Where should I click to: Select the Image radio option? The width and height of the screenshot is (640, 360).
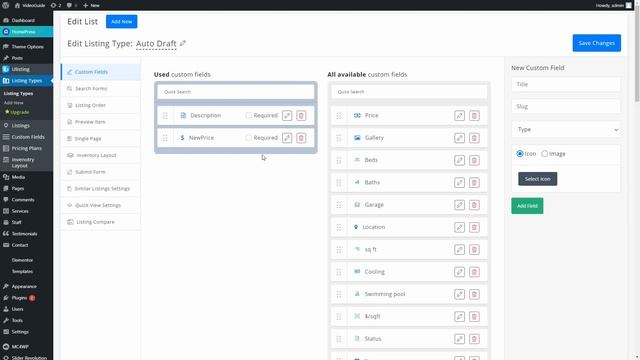[544, 154]
